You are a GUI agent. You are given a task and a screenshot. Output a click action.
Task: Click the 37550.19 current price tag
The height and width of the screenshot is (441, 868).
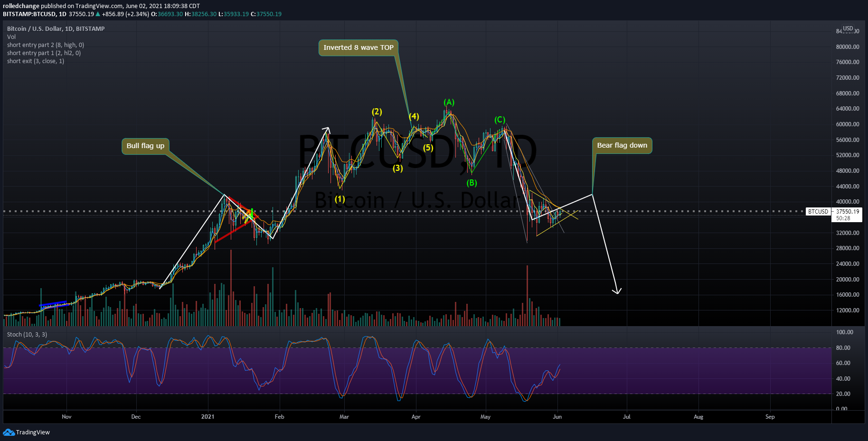tap(848, 212)
